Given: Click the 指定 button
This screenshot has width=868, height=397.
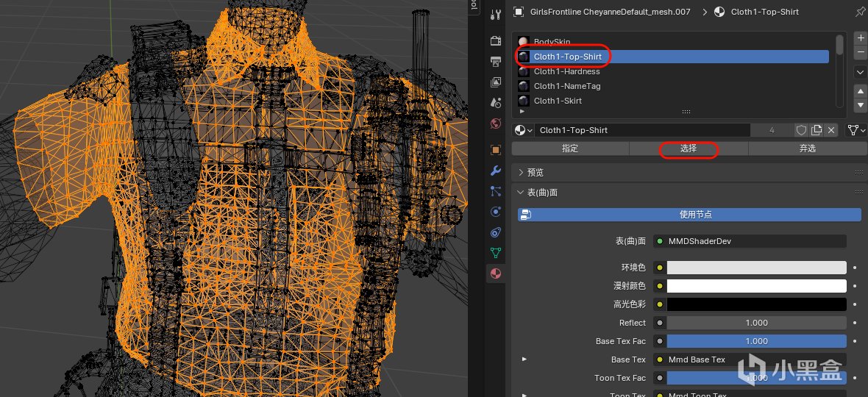Looking at the screenshot, I should pos(570,149).
